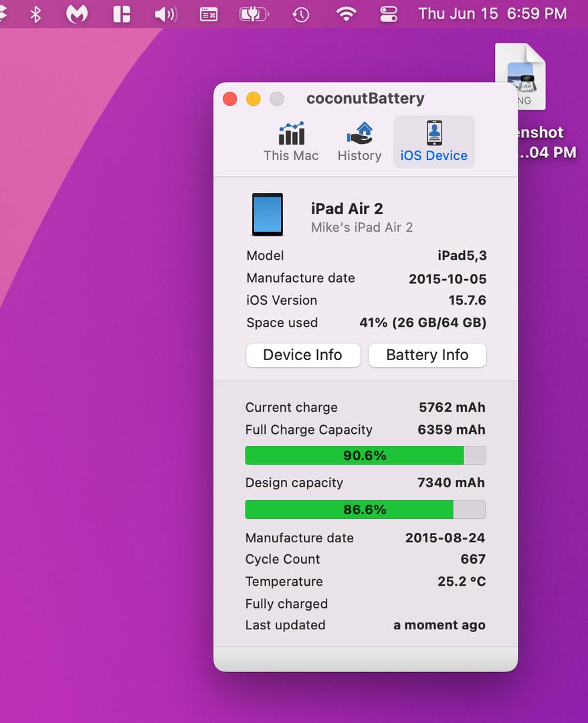The width and height of the screenshot is (588, 723).
Task: Click the coconutBattery window title
Action: pyautogui.click(x=365, y=98)
